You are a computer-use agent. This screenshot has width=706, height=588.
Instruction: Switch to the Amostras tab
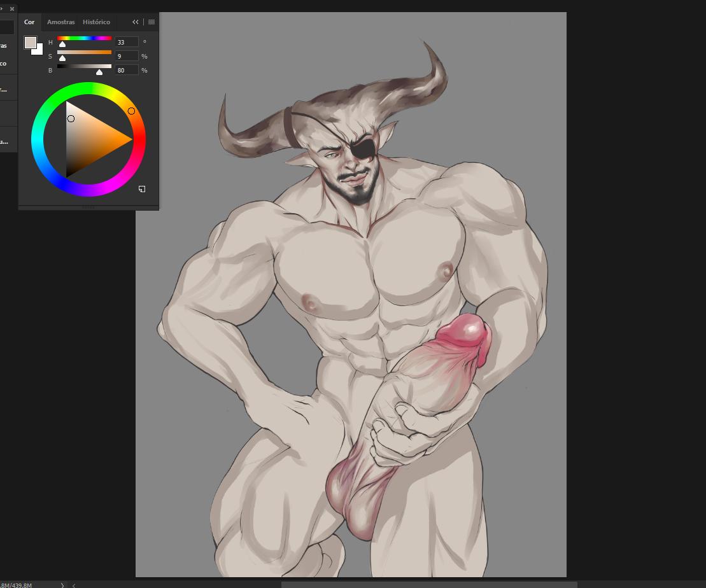(60, 22)
